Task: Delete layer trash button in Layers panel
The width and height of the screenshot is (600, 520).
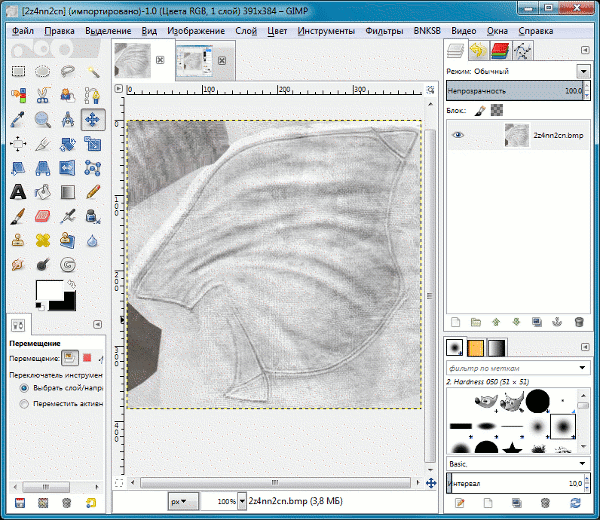Action: click(579, 322)
